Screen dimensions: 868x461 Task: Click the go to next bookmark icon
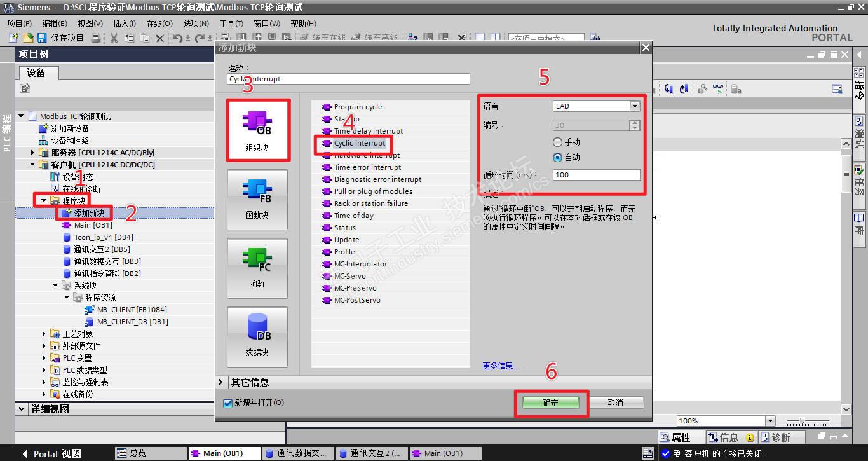pyautogui.click(x=684, y=89)
